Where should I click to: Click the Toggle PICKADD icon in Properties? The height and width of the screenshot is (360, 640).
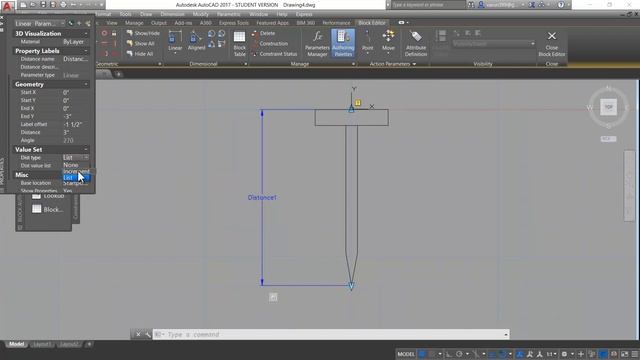click(71, 24)
